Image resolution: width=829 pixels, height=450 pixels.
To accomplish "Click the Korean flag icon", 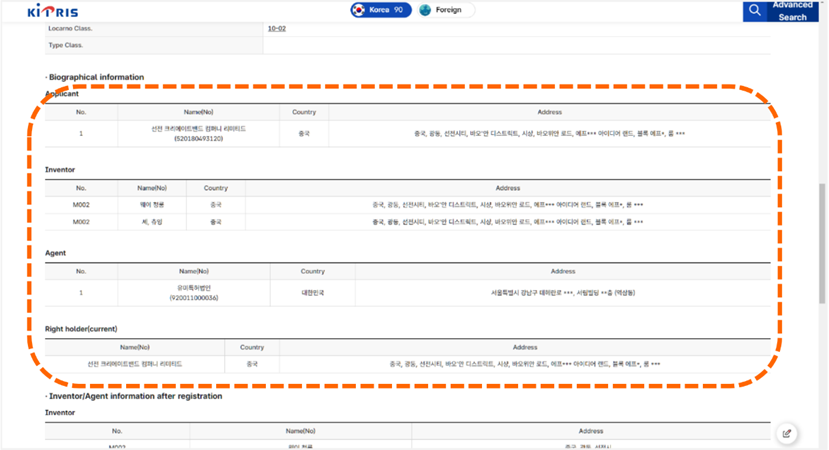I will 360,10.
